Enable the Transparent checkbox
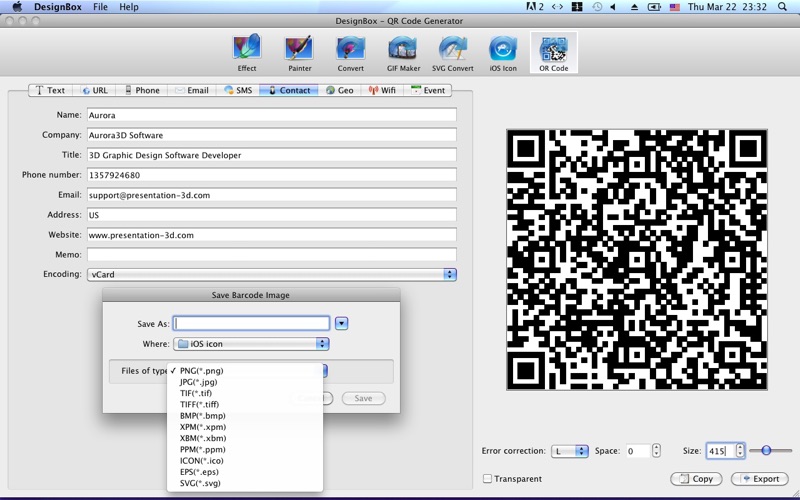The height and width of the screenshot is (500, 800). coord(487,479)
